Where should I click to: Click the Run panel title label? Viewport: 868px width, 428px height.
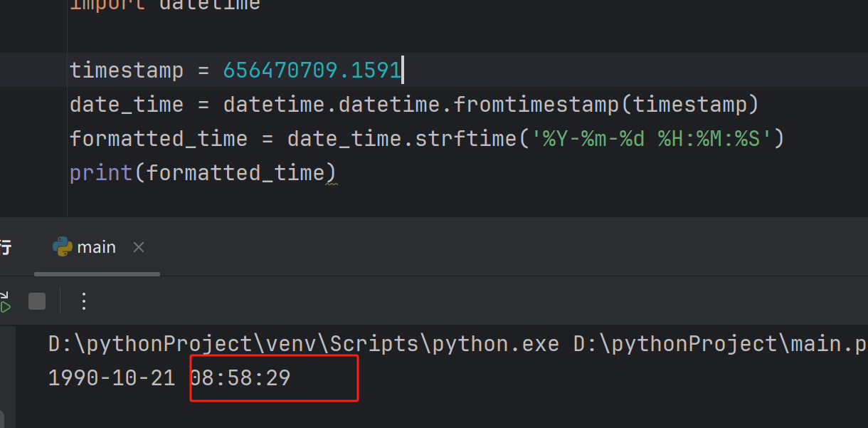[x=5, y=247]
